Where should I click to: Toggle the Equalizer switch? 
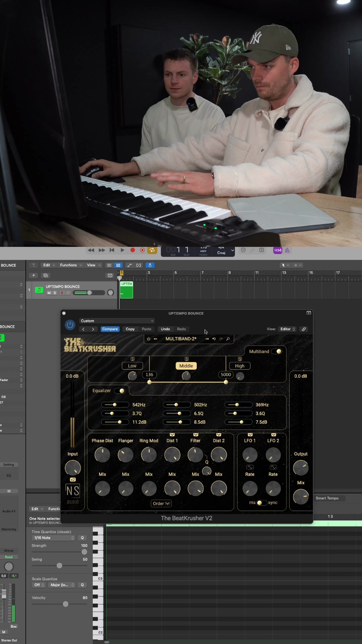tap(120, 391)
